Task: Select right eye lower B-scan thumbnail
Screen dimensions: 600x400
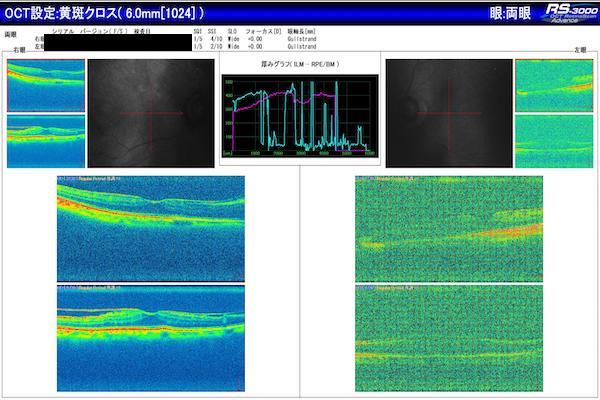Action: [46, 140]
